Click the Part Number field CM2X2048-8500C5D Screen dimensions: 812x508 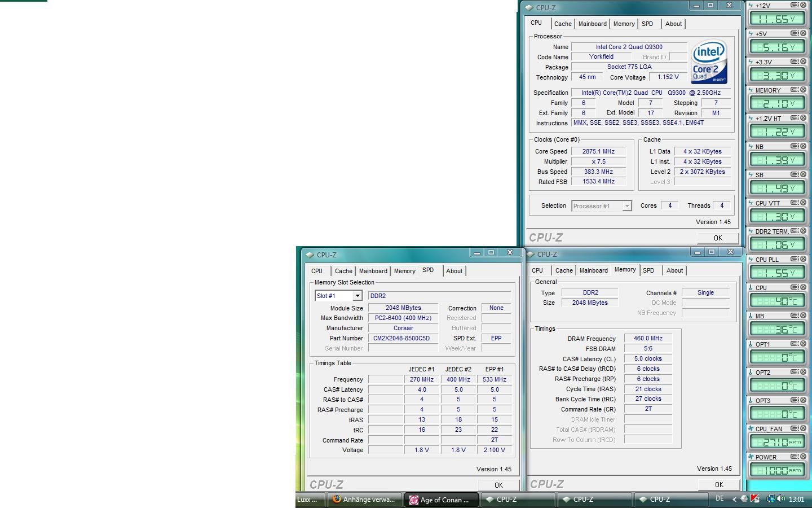pyautogui.click(x=403, y=338)
